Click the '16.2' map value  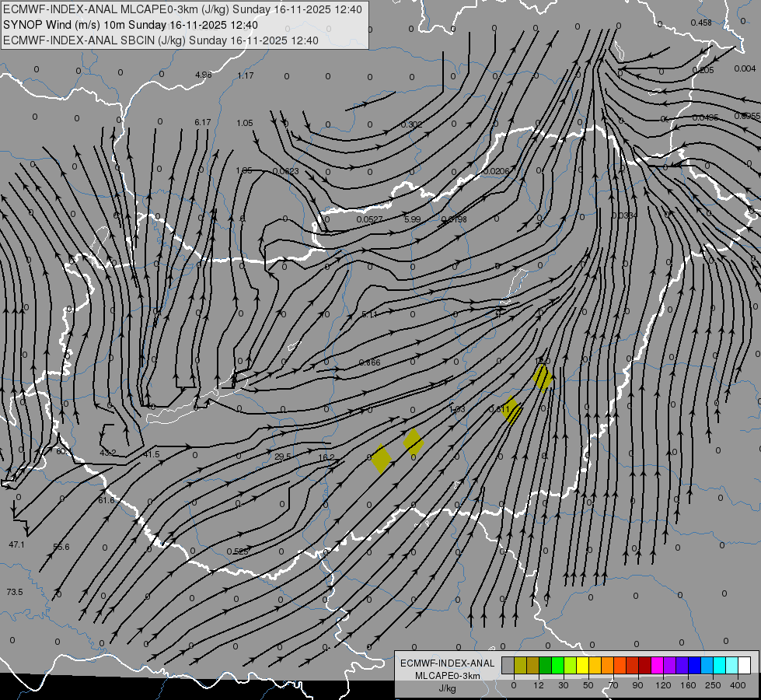point(326,457)
